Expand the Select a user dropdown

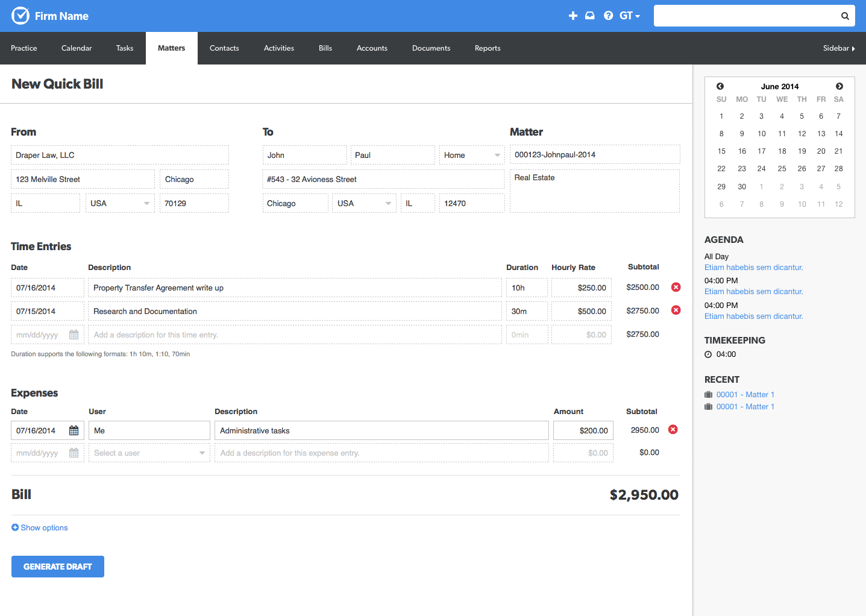149,453
